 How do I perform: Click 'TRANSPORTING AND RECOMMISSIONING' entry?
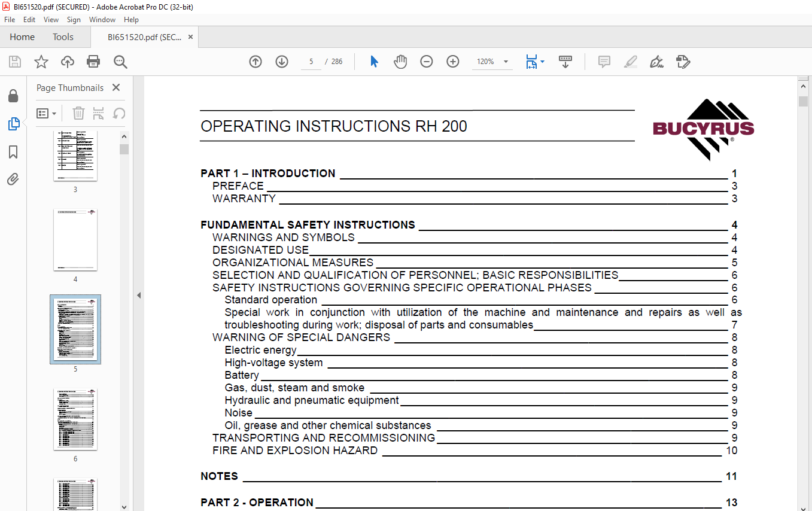point(324,438)
